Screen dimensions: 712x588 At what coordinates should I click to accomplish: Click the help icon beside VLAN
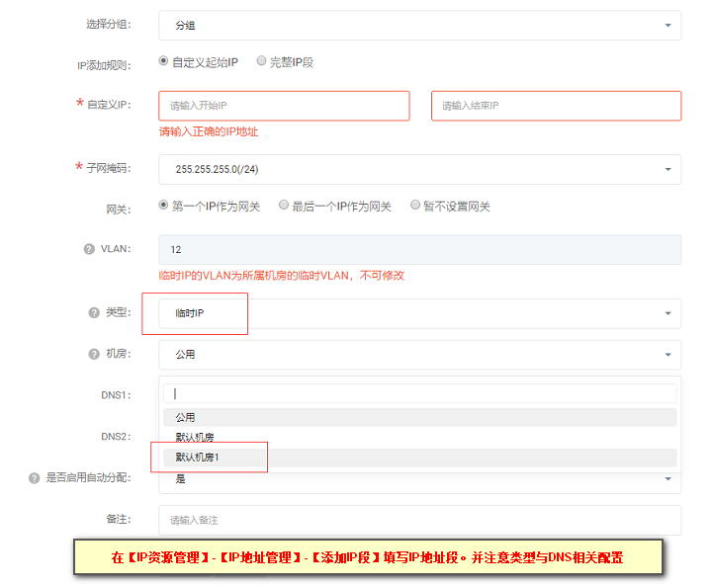point(89,249)
